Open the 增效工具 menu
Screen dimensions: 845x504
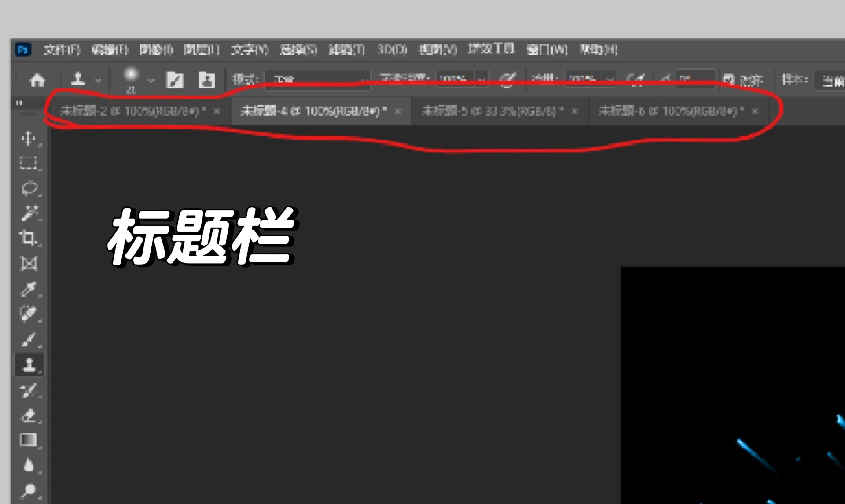point(491,48)
